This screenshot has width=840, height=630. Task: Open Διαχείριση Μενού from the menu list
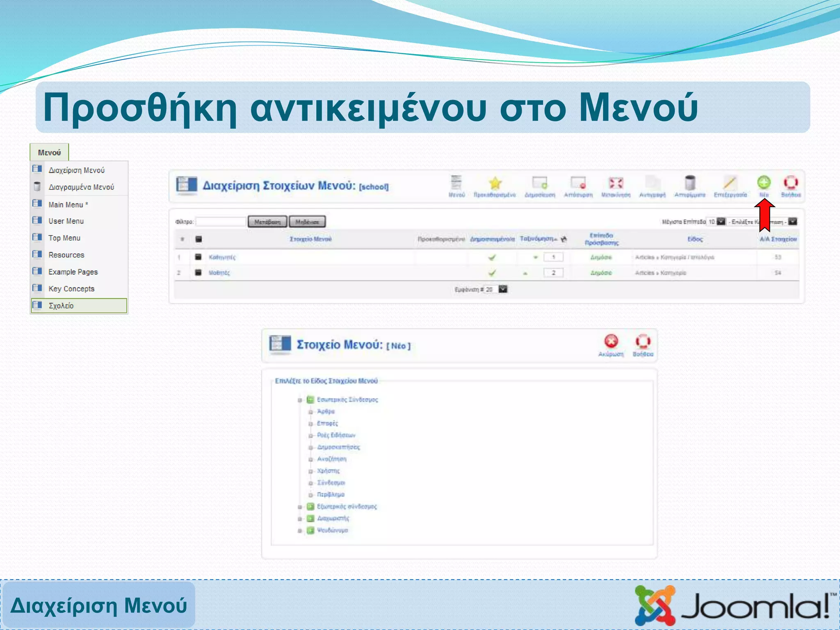76,170
